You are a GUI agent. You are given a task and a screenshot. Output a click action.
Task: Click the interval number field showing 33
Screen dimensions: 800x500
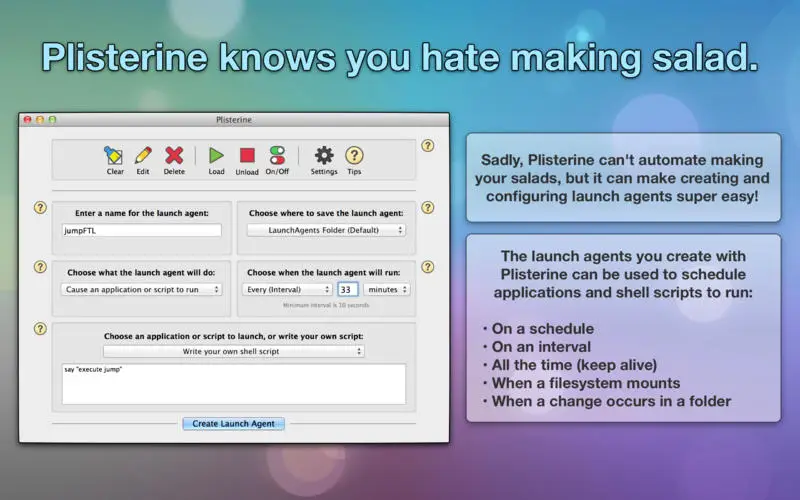tap(347, 290)
